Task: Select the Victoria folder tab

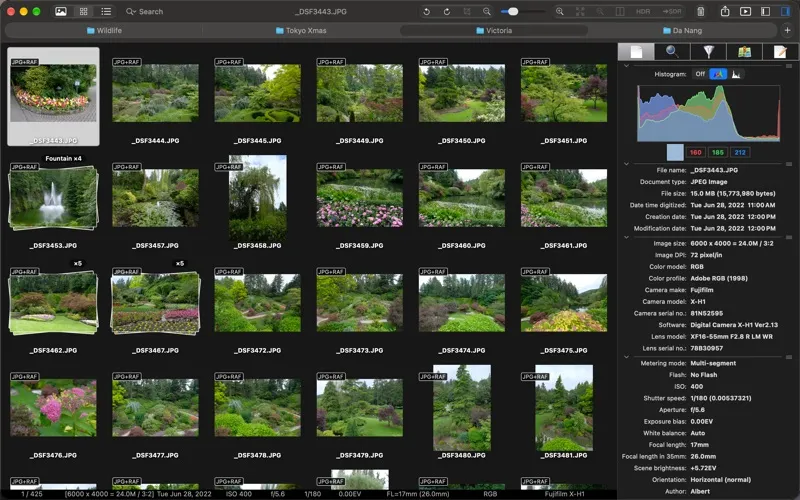Action: (x=494, y=31)
